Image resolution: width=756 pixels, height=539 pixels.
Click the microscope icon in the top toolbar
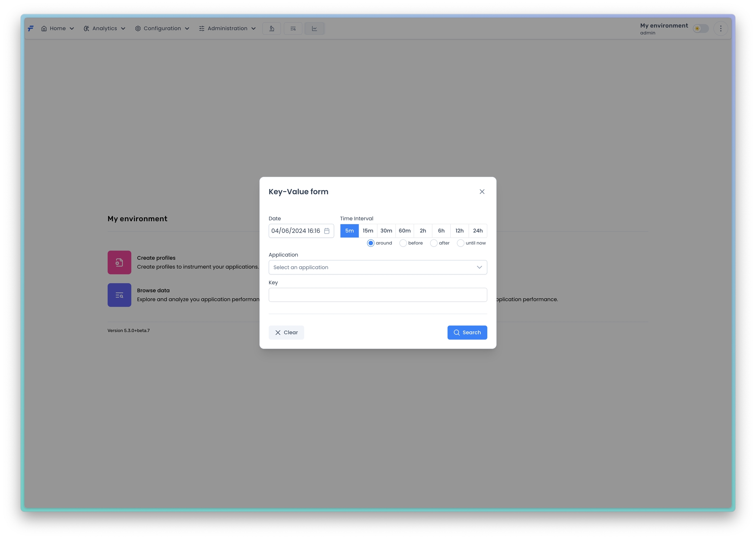(271, 29)
